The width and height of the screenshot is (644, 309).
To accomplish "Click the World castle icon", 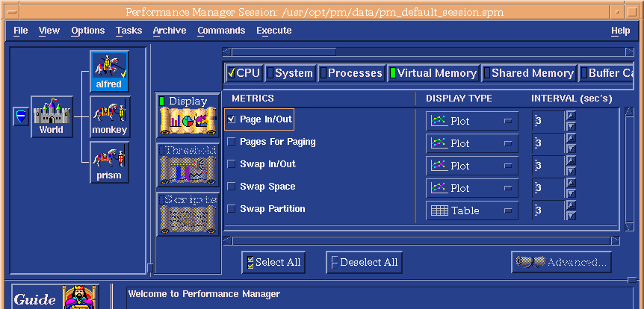I will coord(52,117).
